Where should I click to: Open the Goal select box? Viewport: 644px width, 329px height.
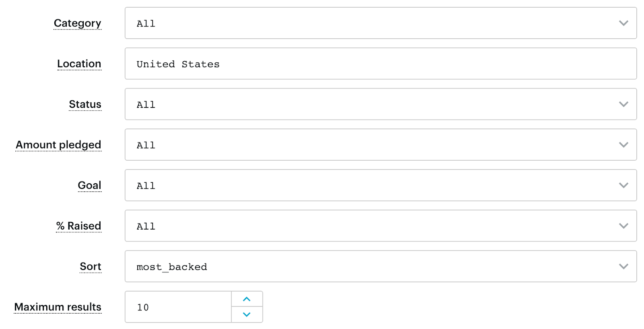pyautogui.click(x=381, y=185)
